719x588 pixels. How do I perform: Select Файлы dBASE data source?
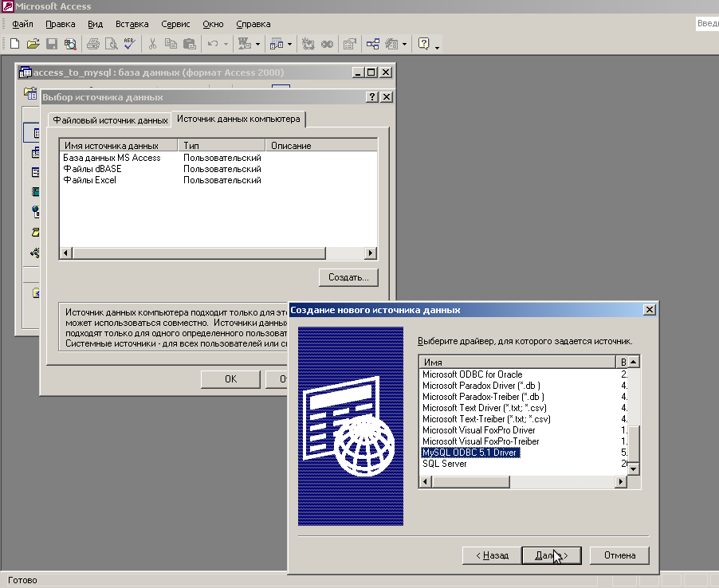92,169
